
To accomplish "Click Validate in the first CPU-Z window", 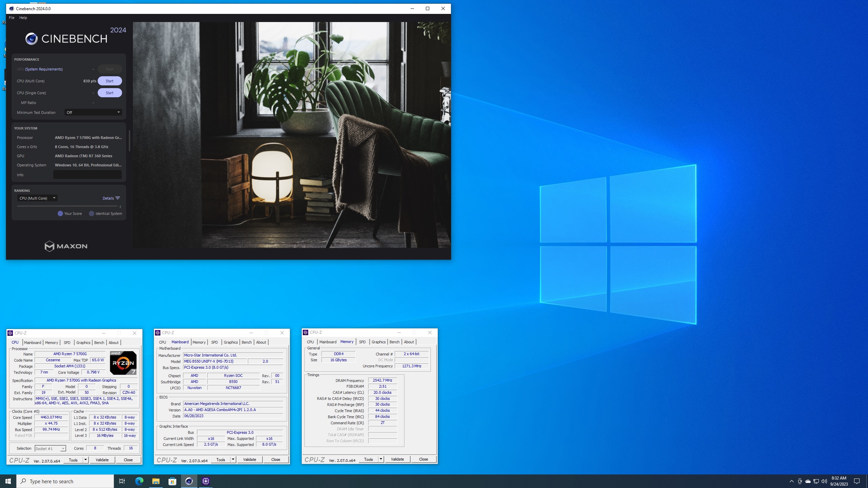I will [x=102, y=460].
